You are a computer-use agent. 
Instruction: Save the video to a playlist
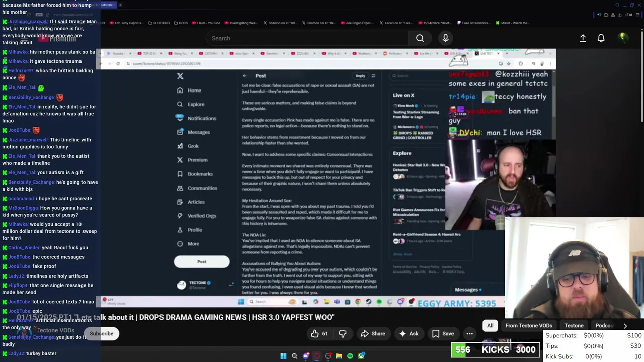443,334
